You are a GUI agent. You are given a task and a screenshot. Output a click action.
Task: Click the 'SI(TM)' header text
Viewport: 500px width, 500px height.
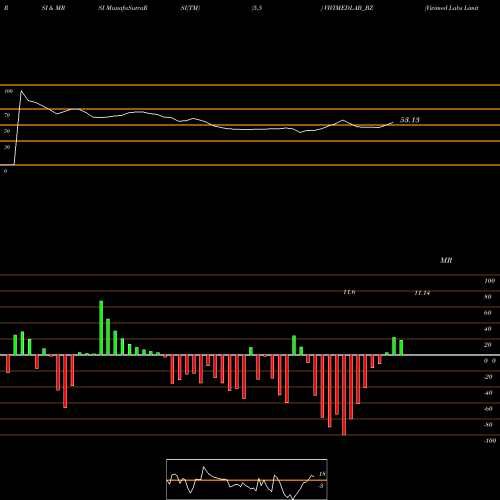[x=190, y=8]
